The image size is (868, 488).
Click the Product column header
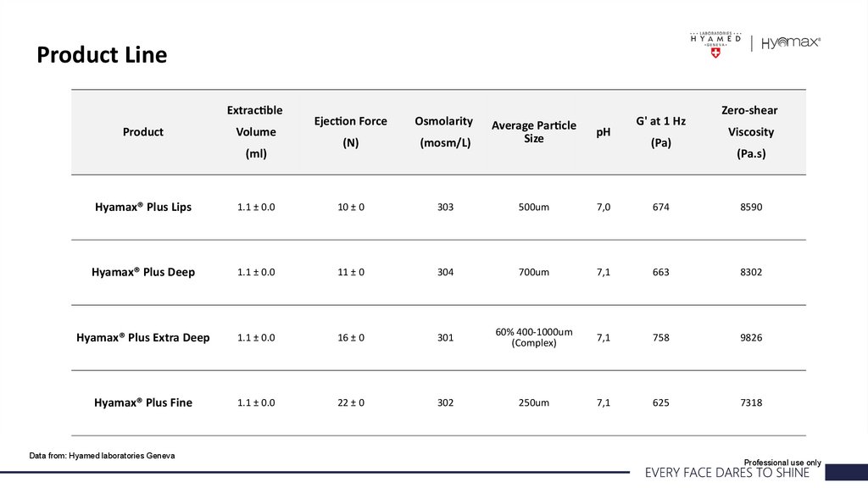(x=143, y=132)
